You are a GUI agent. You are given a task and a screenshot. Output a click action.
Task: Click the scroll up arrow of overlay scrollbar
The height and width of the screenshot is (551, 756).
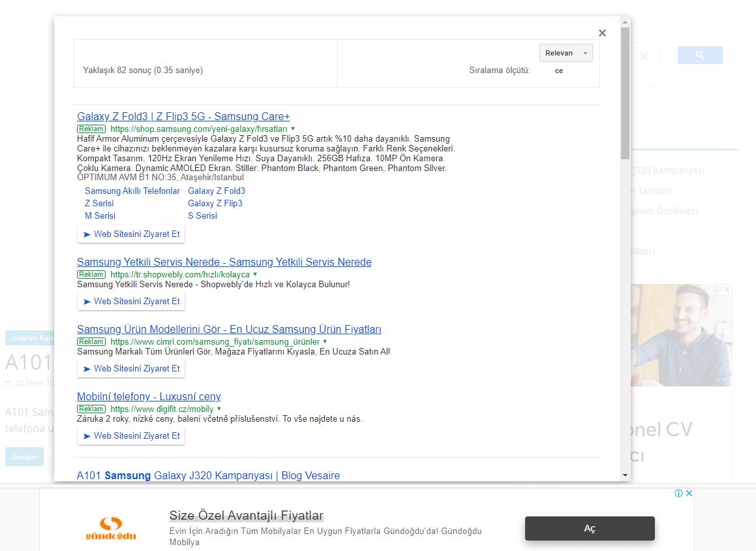(626, 22)
